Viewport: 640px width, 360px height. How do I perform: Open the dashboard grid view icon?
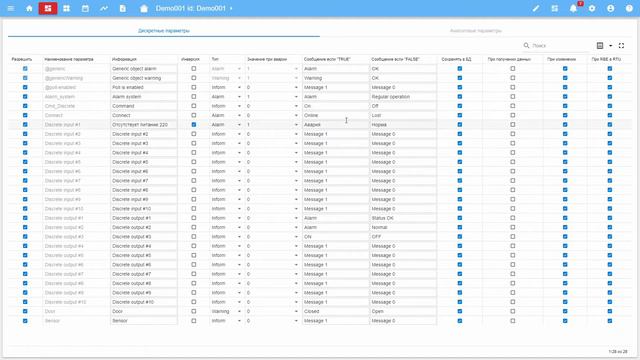point(67,8)
